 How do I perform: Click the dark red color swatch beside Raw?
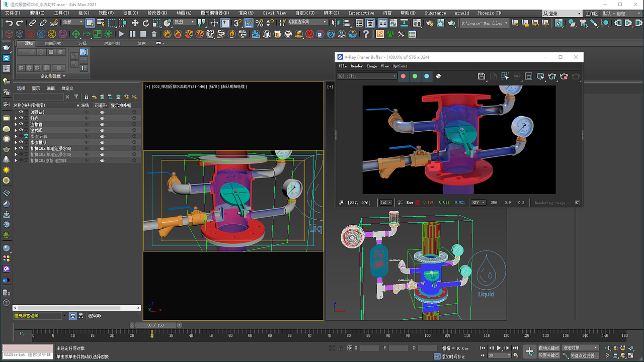pos(418,203)
